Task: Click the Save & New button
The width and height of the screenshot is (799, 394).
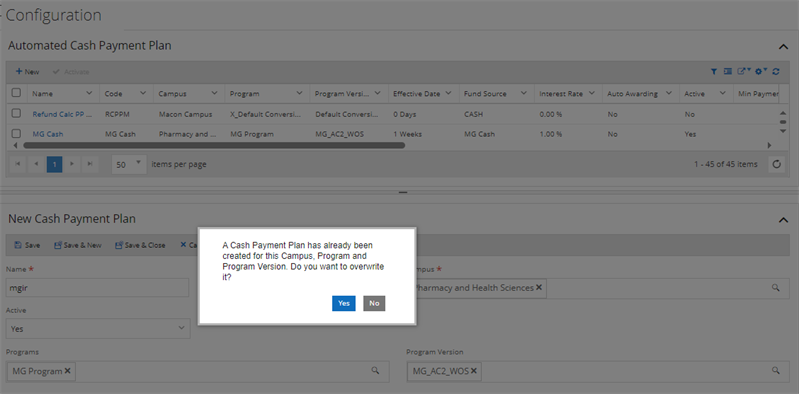Action: 78,245
